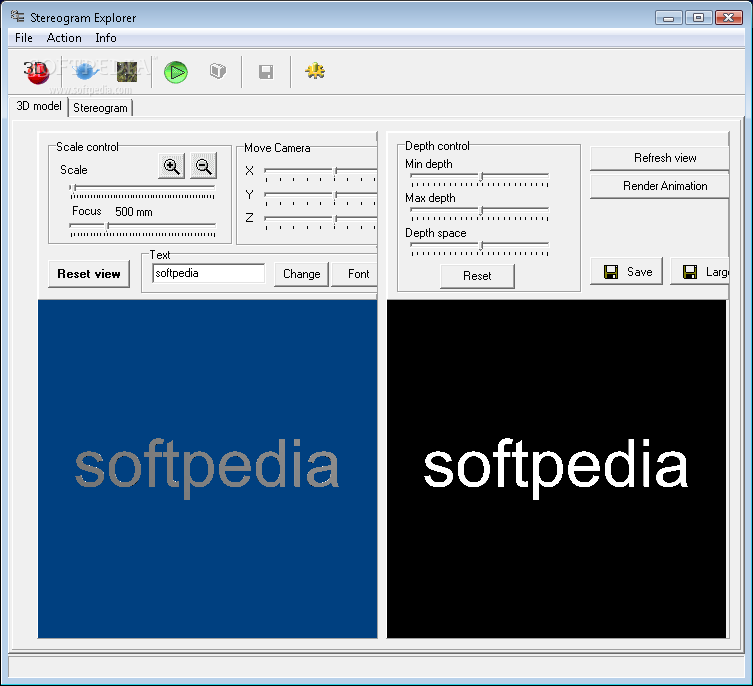Switch to the 3D model tab
The image size is (753, 686).
39,106
